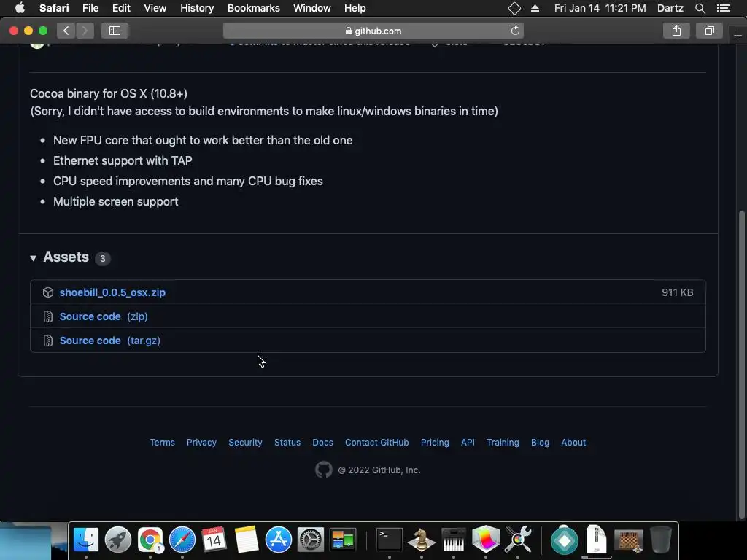The height and width of the screenshot is (560, 747).
Task: Open the Blog footer link
Action: [x=541, y=443]
